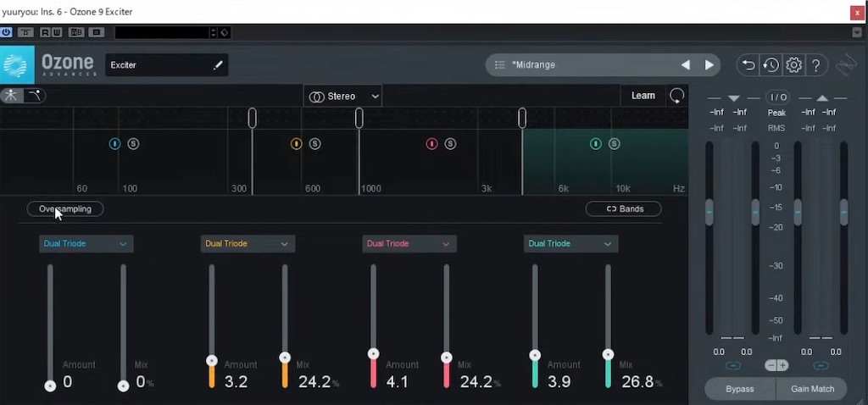Solo the green band 4
This screenshot has width=868, height=405.
pos(615,144)
